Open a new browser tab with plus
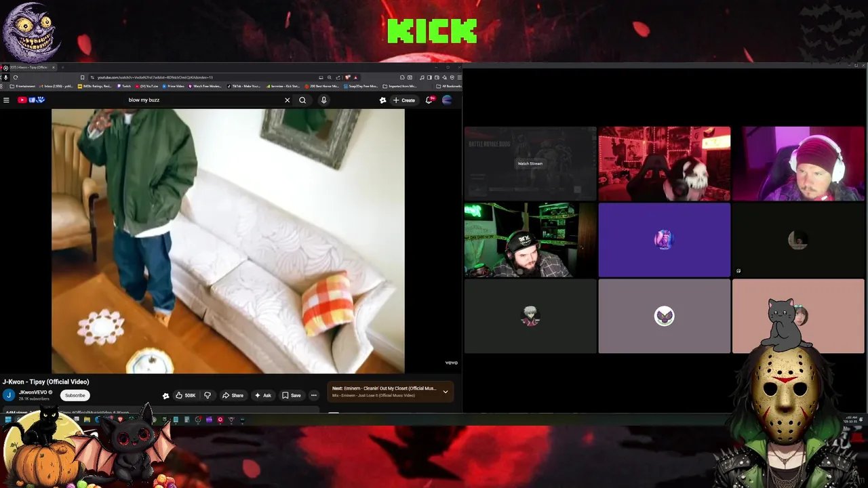The image size is (868, 488). (x=62, y=67)
